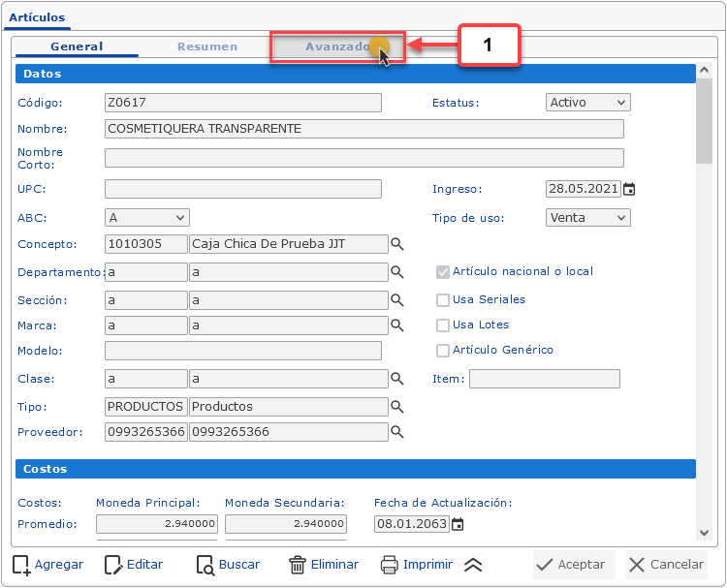The height and width of the screenshot is (588, 727).
Task: Open the Proveedor lookup magnifier
Action: [396, 432]
